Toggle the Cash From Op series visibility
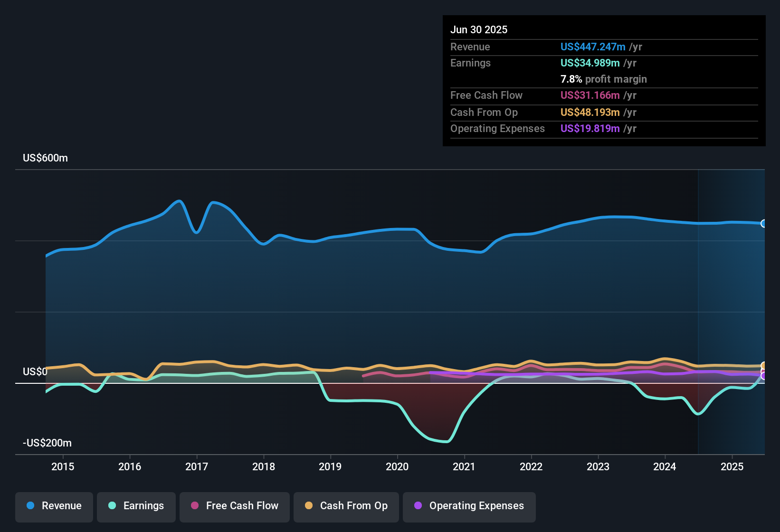 pos(346,507)
